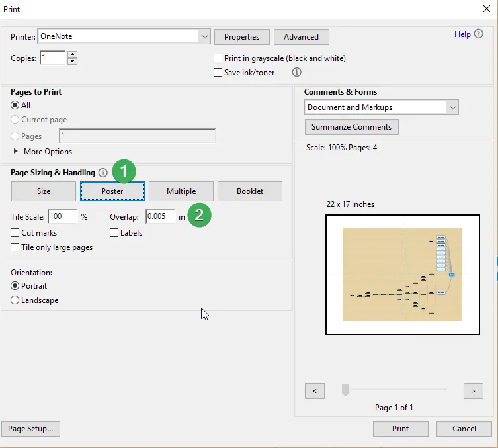Viewport: 498px width, 448px height.
Task: Select the Booklet sizing option
Action: click(x=249, y=191)
